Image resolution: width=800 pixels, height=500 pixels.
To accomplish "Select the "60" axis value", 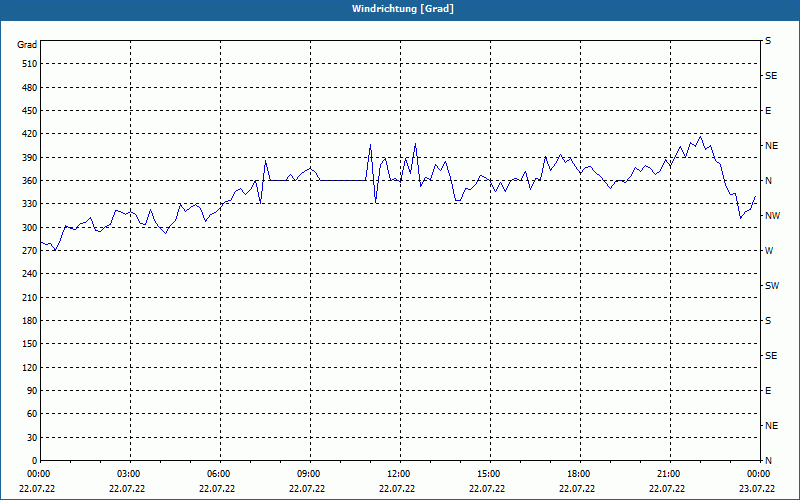I will point(32,414).
